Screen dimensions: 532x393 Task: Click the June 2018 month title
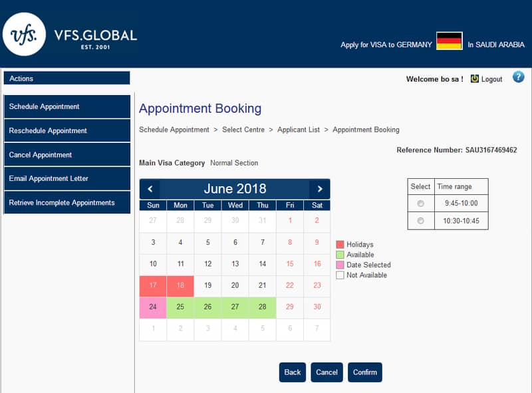[235, 189]
